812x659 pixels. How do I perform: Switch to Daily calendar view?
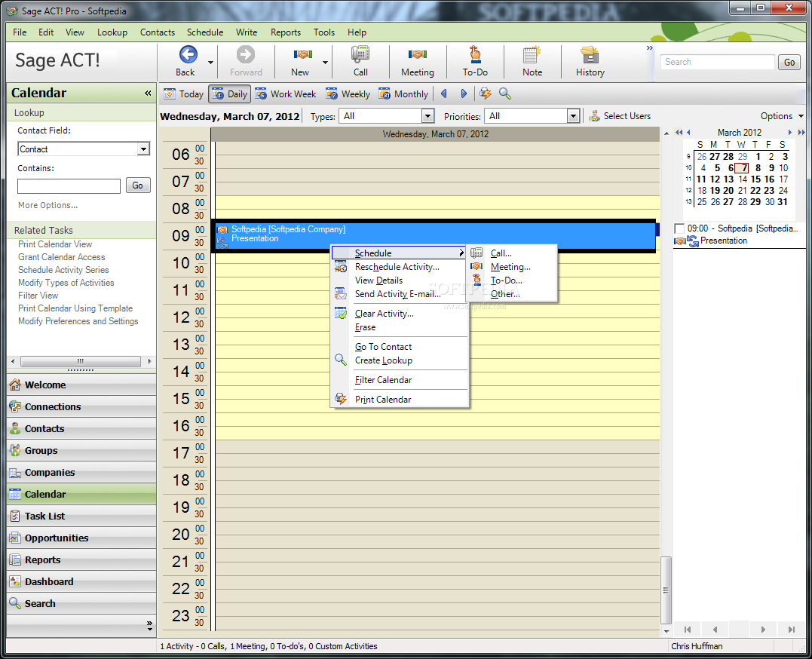(230, 93)
